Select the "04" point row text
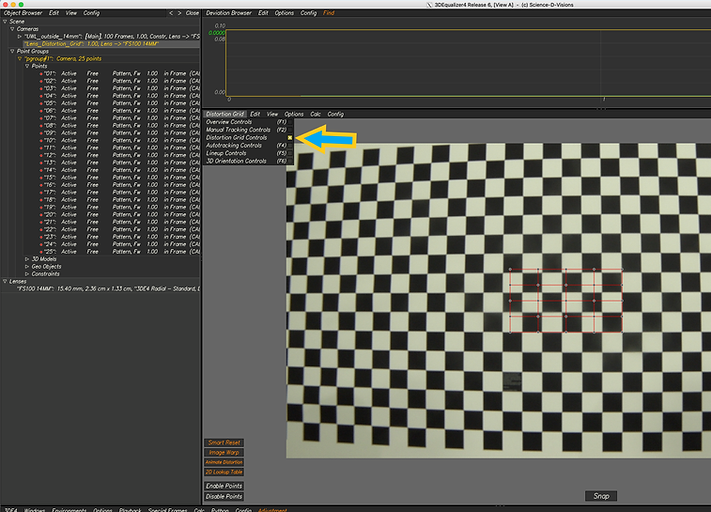 pyautogui.click(x=120, y=96)
